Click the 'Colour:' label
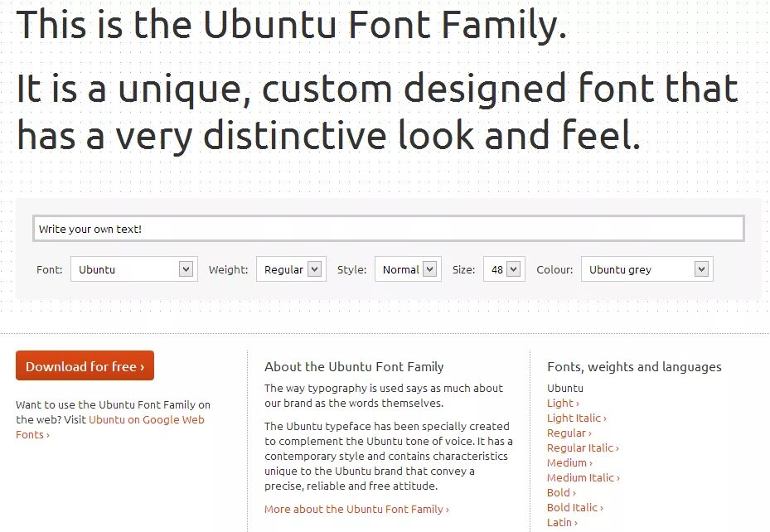 pyautogui.click(x=554, y=269)
